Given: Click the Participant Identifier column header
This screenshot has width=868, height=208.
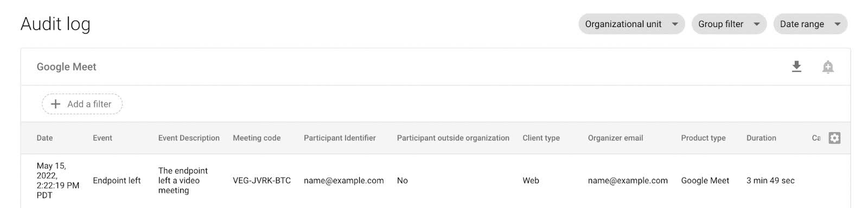Looking at the screenshot, I should 340,138.
